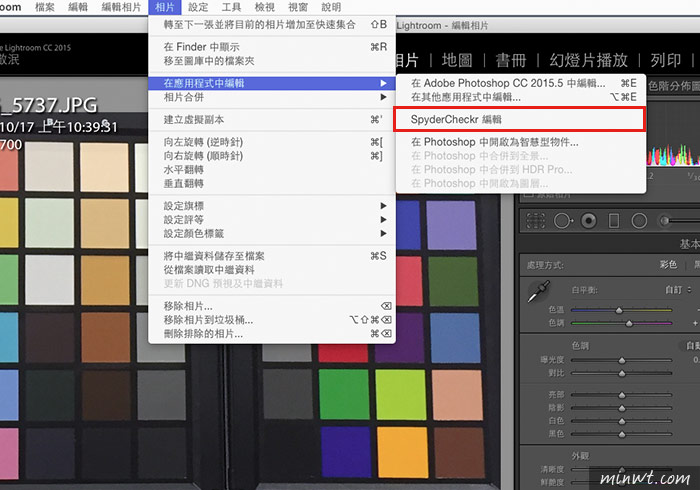Pick the white balance eyedropper tool

coord(539,291)
